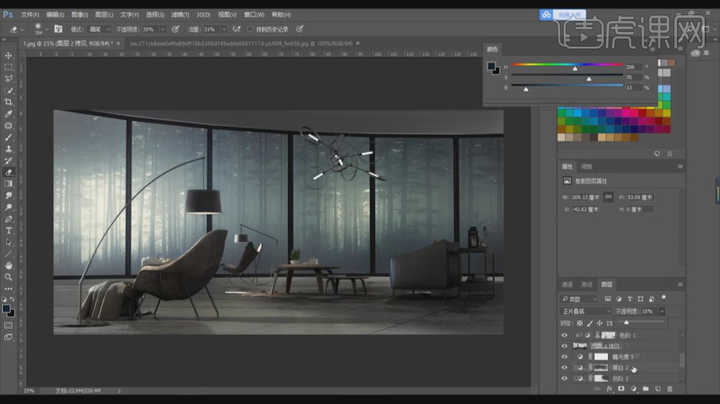
Task: Delete the selected layer via trash icon
Action: 669,389
